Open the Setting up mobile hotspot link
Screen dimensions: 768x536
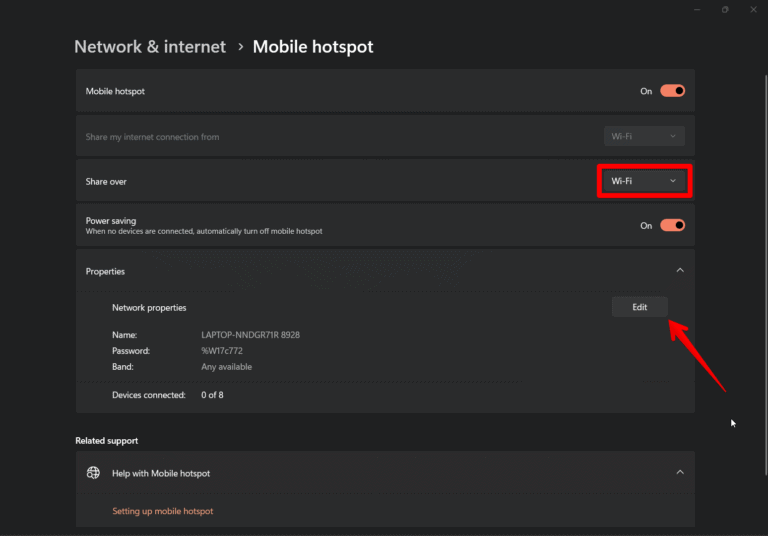click(x=162, y=511)
